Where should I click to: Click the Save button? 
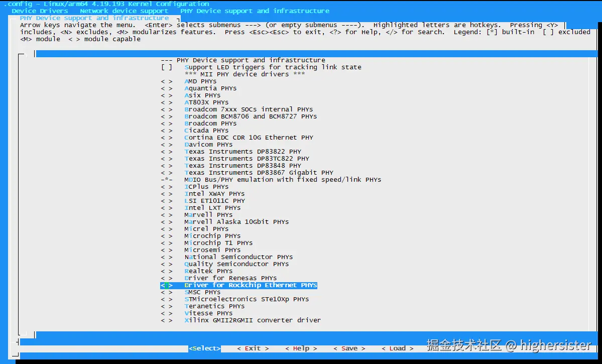coord(349,348)
